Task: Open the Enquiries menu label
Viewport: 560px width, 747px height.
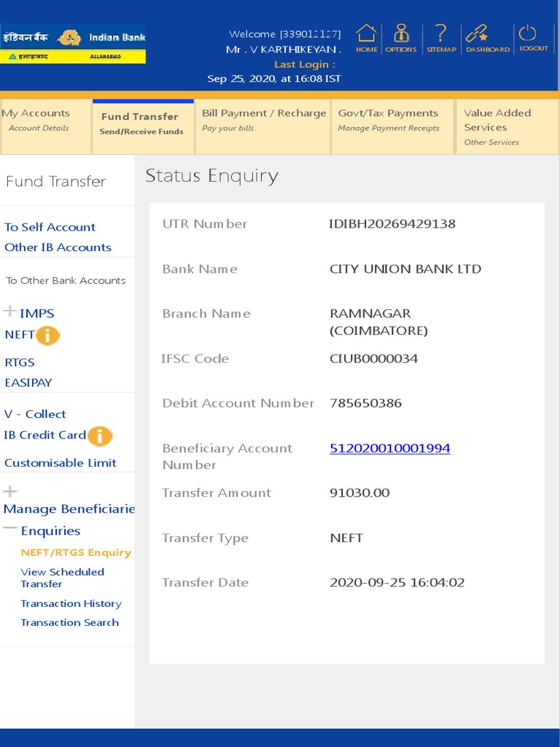Action: 50,531
